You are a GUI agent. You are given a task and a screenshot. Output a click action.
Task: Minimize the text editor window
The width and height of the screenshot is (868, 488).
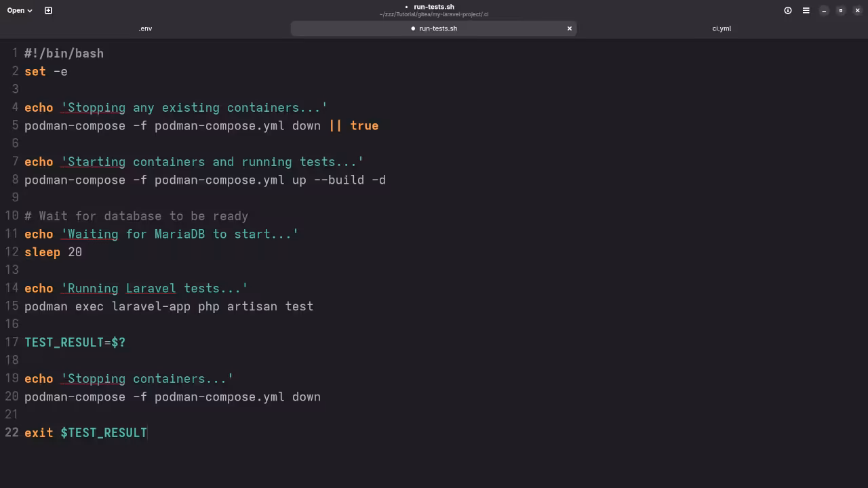[x=824, y=10]
